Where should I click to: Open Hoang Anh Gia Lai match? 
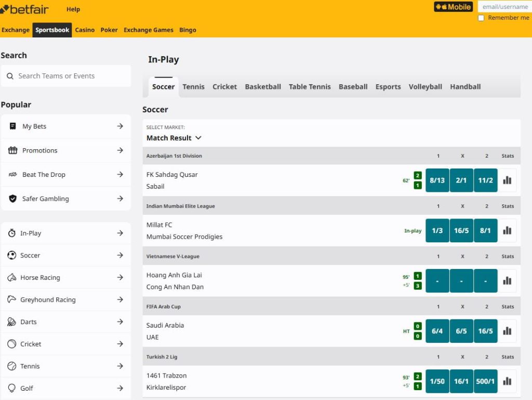tap(175, 281)
